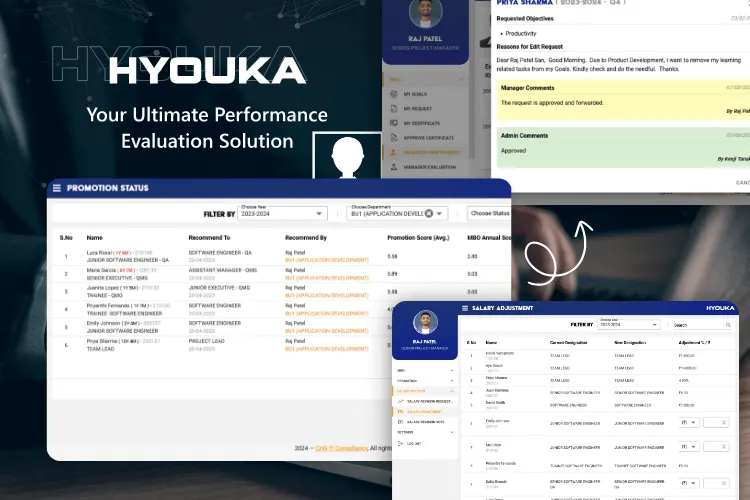Click PROJECT LEAD recommendation cell

[x=206, y=341]
